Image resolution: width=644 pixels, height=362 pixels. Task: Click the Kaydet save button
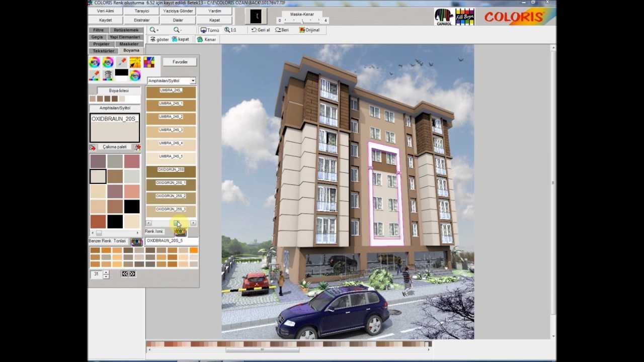(106, 20)
